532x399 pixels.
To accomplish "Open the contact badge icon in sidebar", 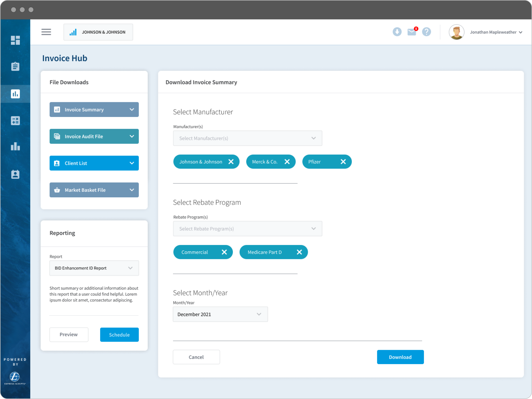I will [x=15, y=174].
